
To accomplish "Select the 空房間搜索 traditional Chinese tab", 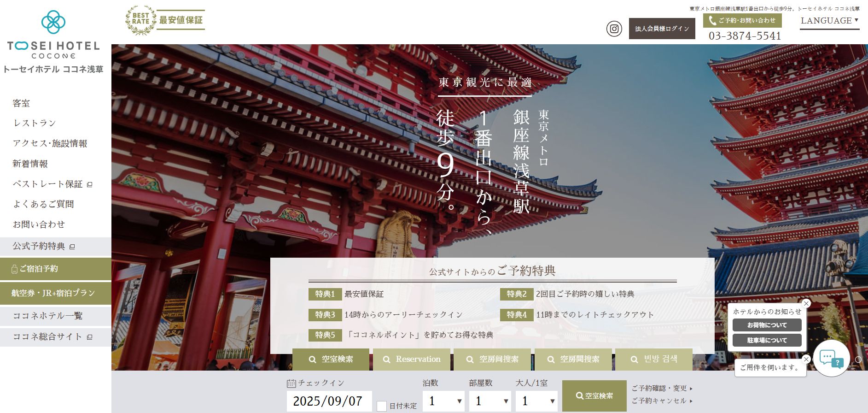I will tap(573, 360).
